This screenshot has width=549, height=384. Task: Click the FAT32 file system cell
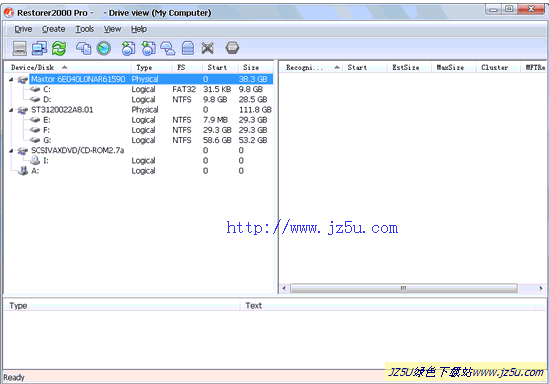(x=184, y=89)
